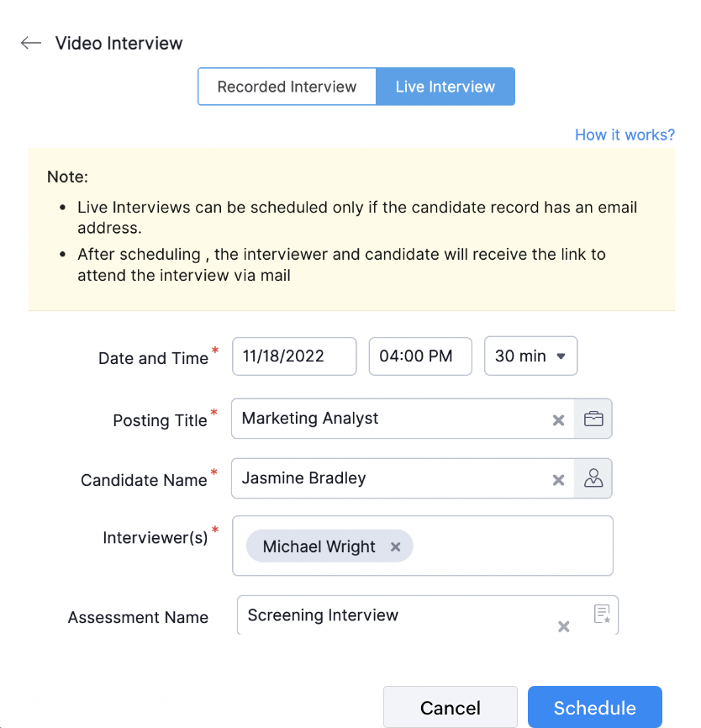Click the back arrow beside Video Interview
The height and width of the screenshot is (728, 701).
[31, 44]
